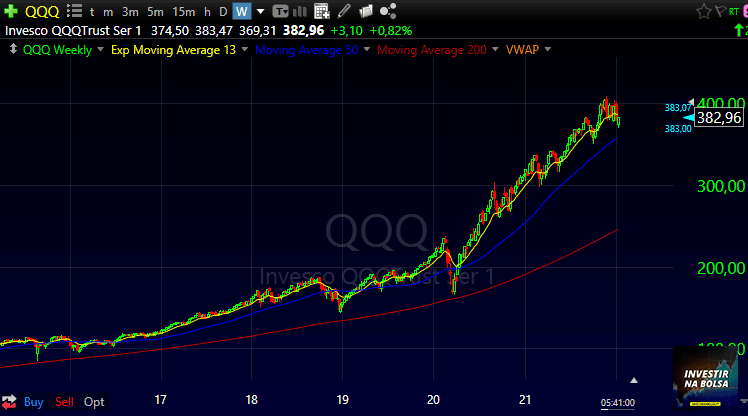The image size is (748, 416).
Task: Click the 05:41:00 time display
Action: (x=617, y=403)
